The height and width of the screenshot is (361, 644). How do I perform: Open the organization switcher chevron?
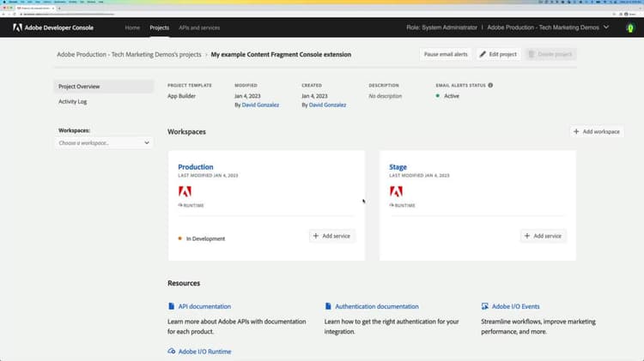pyautogui.click(x=606, y=27)
